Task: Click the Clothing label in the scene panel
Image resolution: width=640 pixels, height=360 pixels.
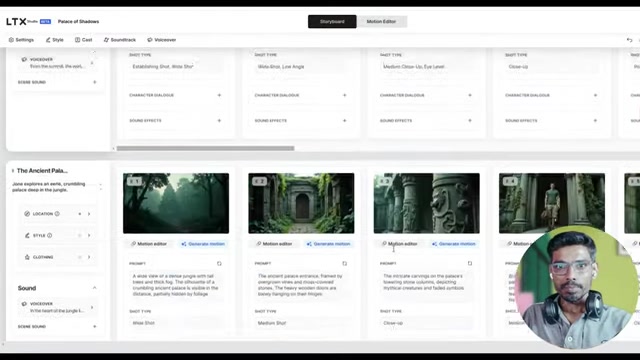Action: (x=43, y=257)
